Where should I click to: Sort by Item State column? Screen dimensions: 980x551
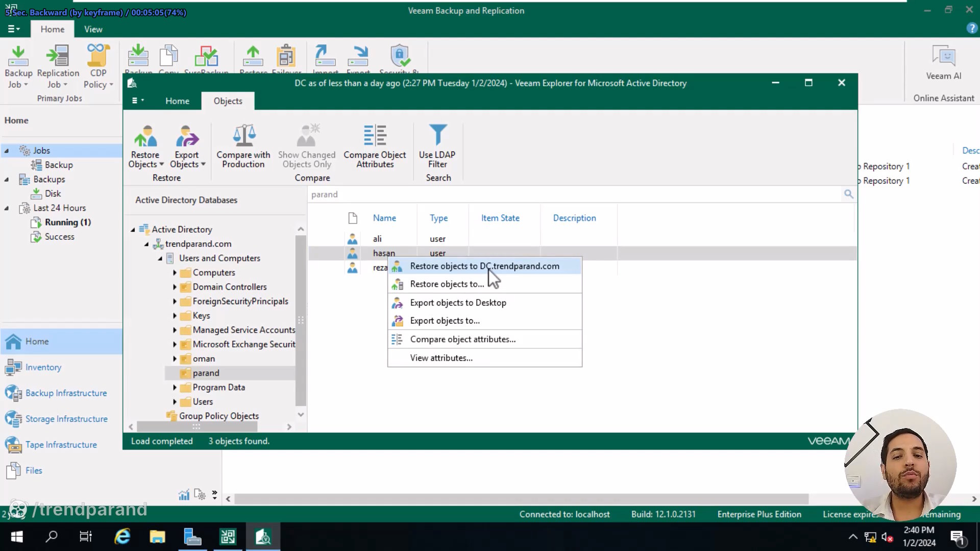click(x=500, y=218)
